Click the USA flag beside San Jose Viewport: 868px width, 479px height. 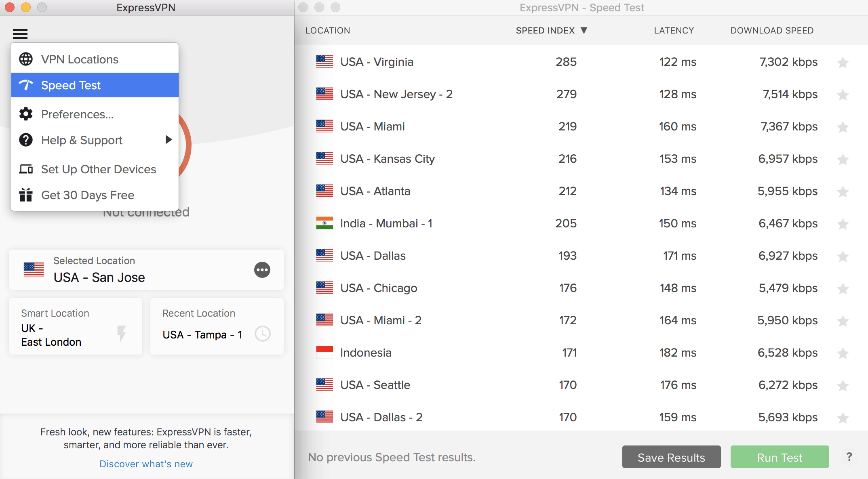click(34, 270)
